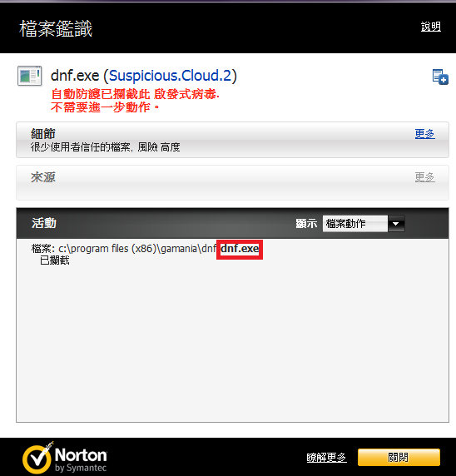Click the yellow 關閉 button

[399, 457]
